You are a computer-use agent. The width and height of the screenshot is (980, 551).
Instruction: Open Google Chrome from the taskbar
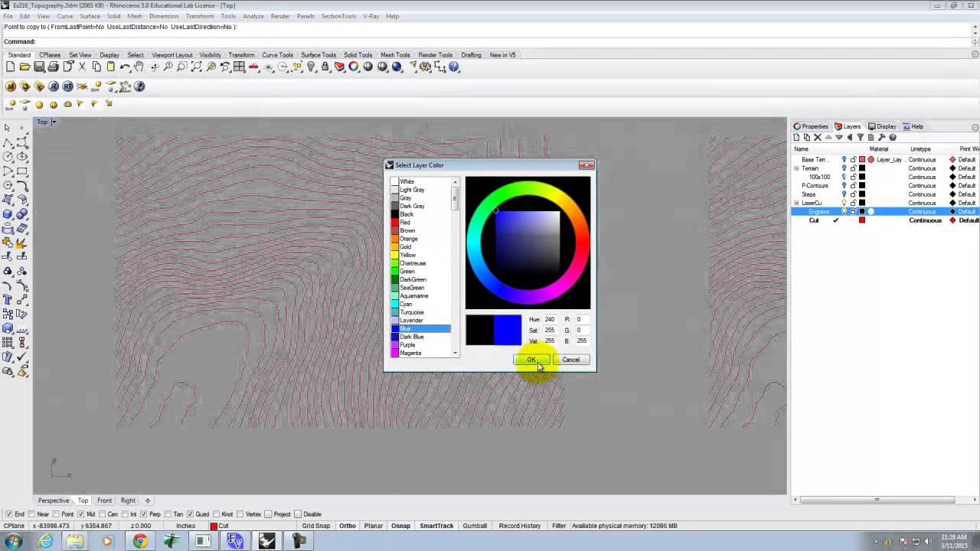[139, 541]
